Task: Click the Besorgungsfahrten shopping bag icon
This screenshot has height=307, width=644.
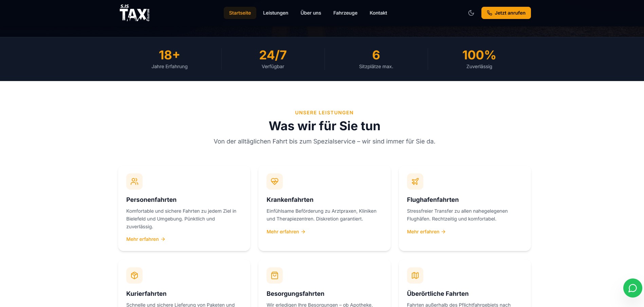Action: [x=275, y=275]
